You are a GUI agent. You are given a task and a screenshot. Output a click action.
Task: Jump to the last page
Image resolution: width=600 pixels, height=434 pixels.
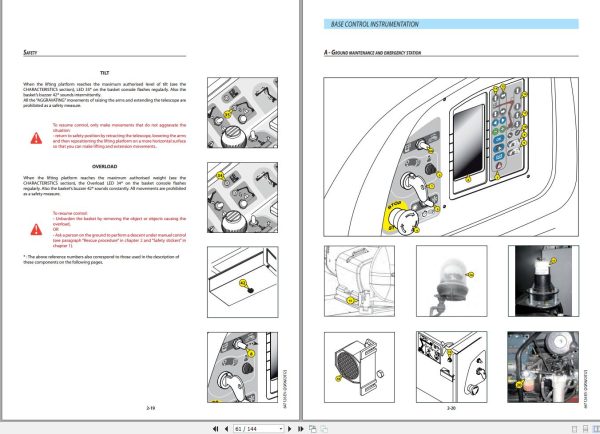click(x=300, y=429)
